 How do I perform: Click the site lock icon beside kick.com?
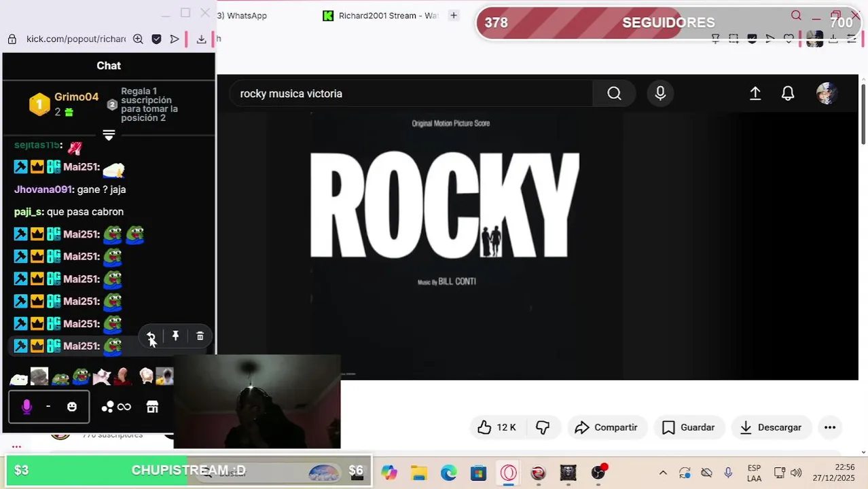tap(12, 39)
